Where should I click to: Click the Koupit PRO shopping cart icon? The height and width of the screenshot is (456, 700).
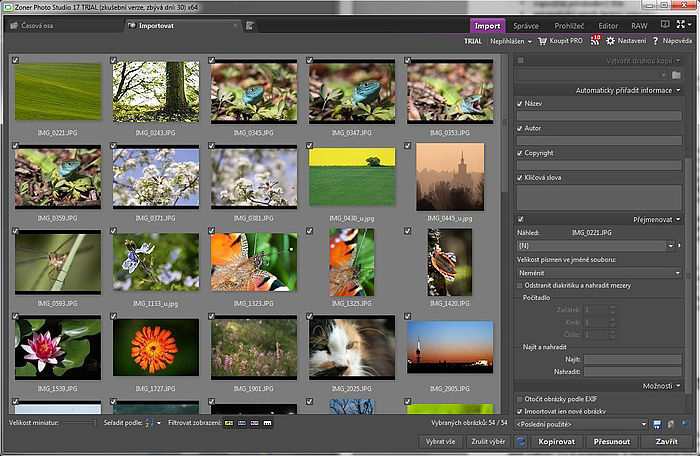(542, 41)
